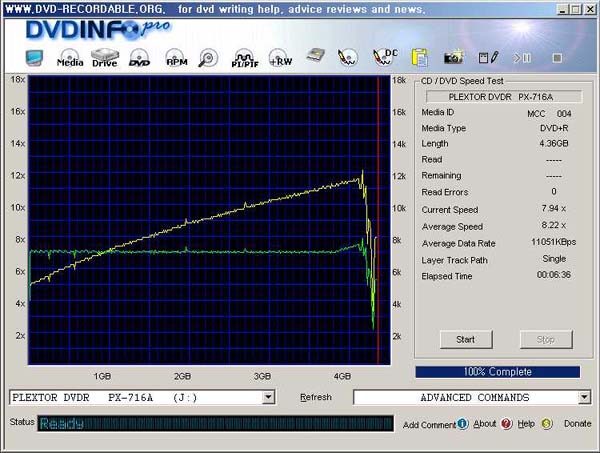Image resolution: width=600 pixels, height=453 pixels.
Task: Click the stop square toolbar control
Action: 557,58
